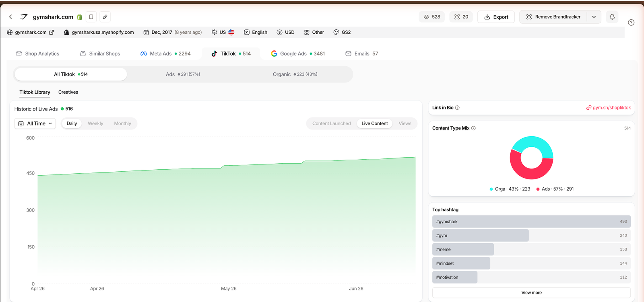Screen dimensions: 644x302
Task: Open gymsharkusa.myshopify.com store link
Action: 99,32
